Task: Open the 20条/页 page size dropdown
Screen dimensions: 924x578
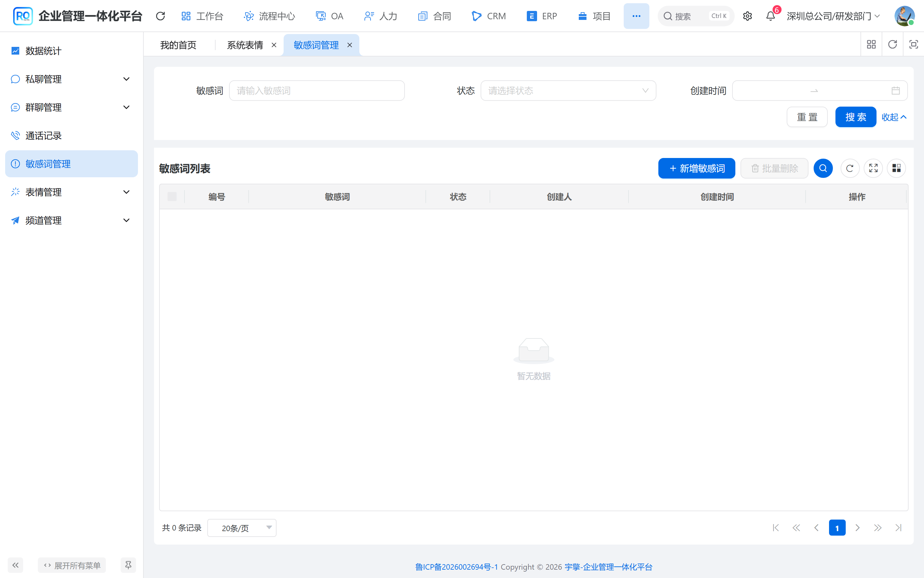Action: pos(242,528)
